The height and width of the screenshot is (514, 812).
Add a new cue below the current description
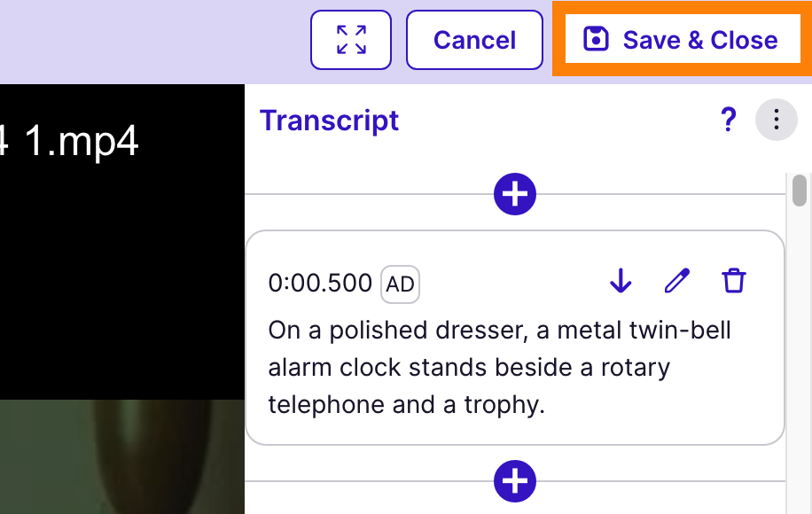[x=515, y=481]
